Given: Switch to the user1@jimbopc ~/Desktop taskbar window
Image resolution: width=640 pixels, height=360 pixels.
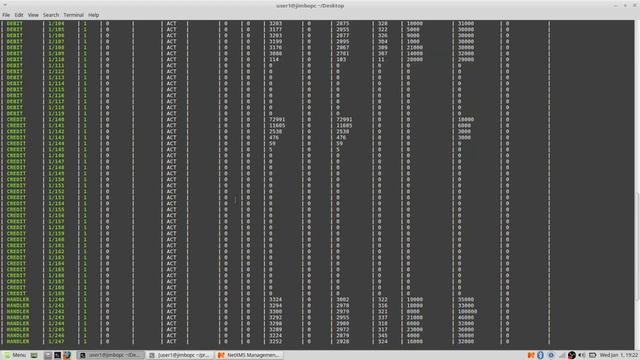Looking at the screenshot, I should pyautogui.click(x=111, y=355).
